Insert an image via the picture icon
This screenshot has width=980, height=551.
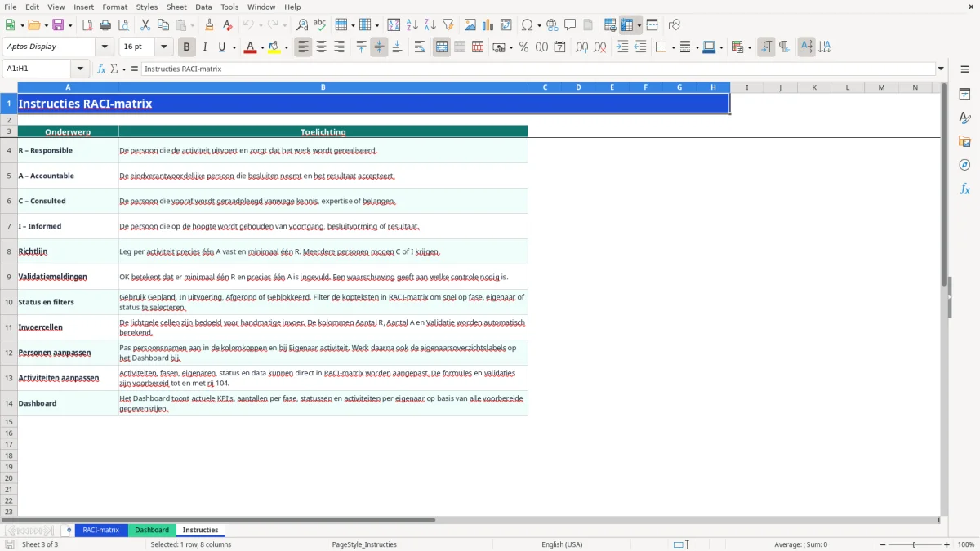470,25
